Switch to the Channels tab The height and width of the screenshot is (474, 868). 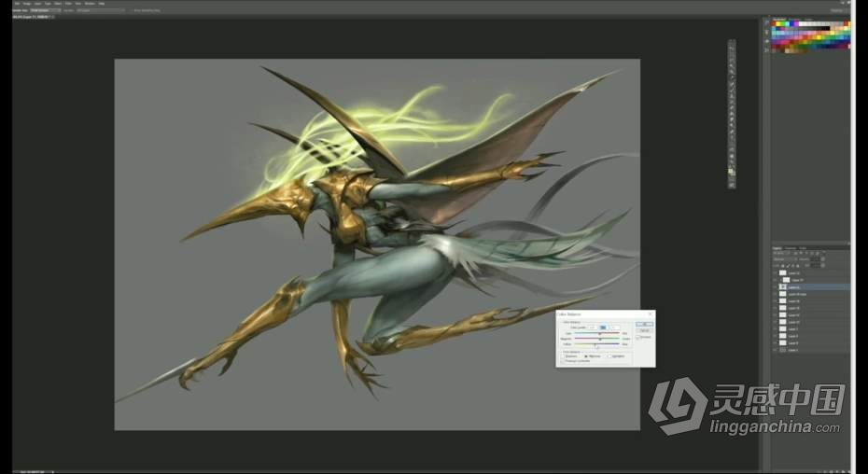click(x=791, y=248)
